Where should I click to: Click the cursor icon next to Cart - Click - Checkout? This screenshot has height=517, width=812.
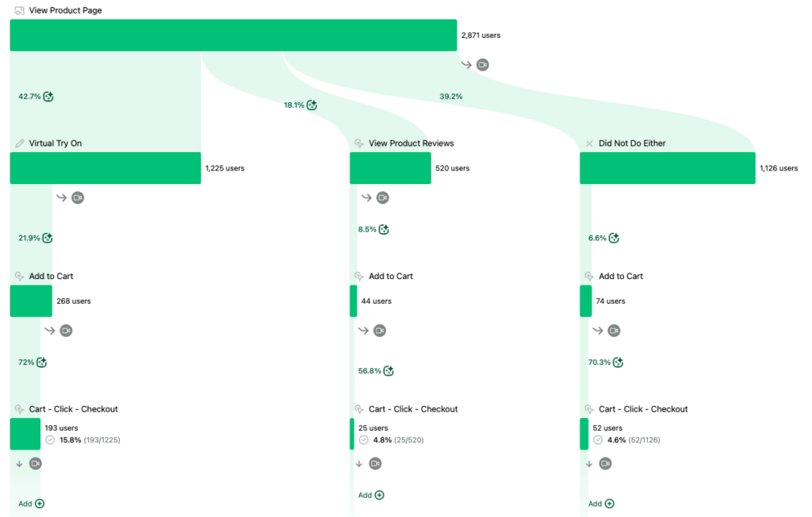click(17, 408)
